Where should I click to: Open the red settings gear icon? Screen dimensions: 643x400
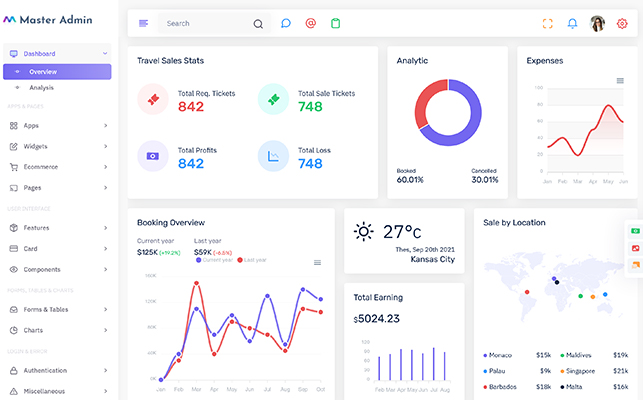(x=622, y=23)
